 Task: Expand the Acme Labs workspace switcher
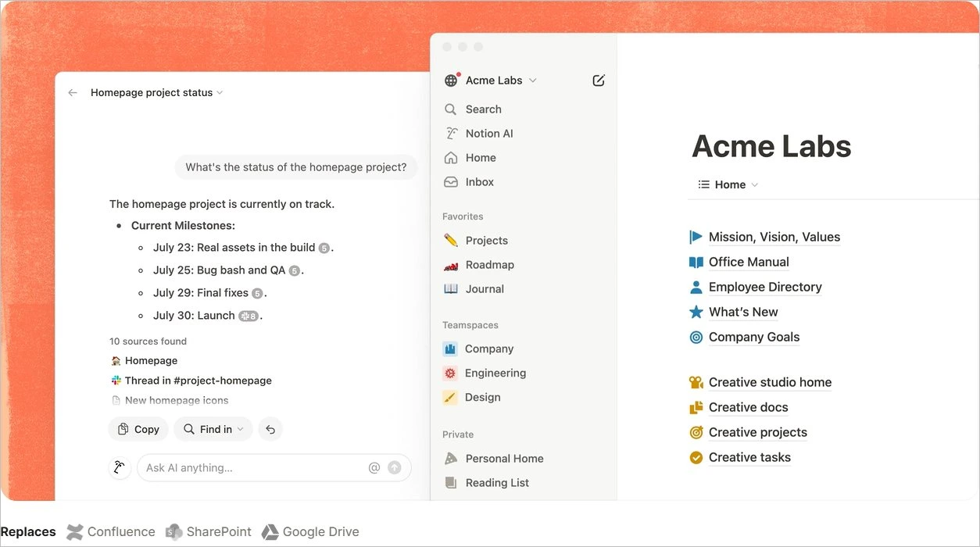tap(501, 80)
